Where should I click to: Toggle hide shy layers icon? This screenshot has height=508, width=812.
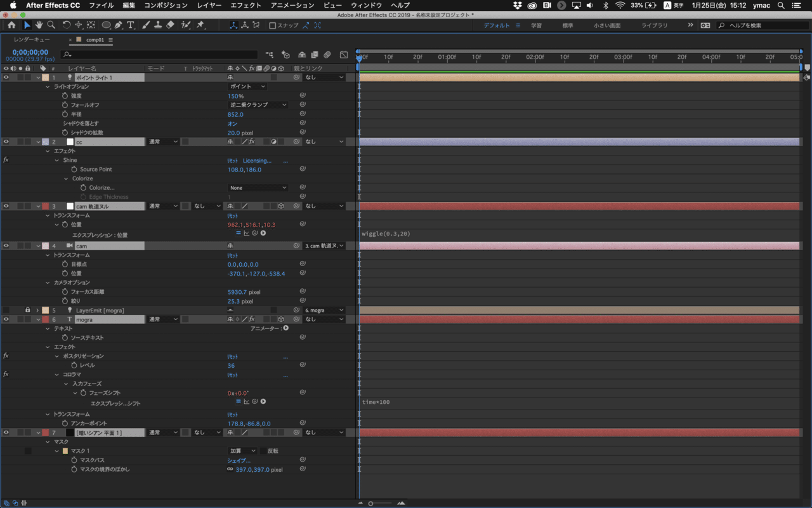tap(302, 55)
